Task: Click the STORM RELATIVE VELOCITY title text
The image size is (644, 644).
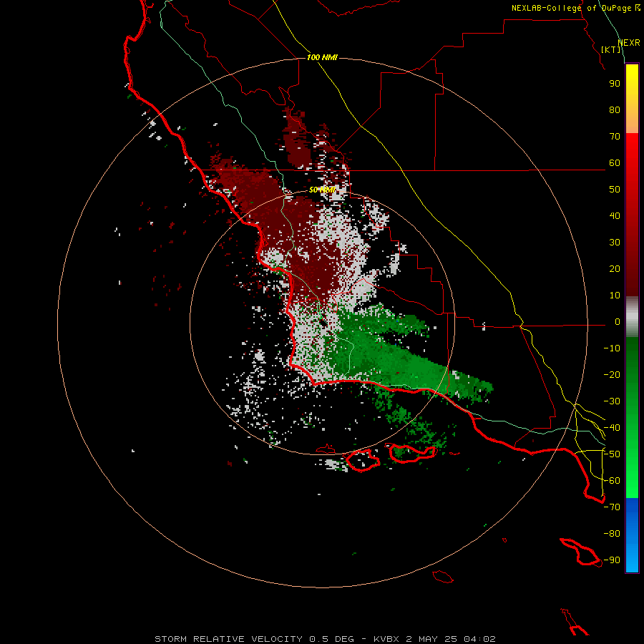Action: click(229, 639)
